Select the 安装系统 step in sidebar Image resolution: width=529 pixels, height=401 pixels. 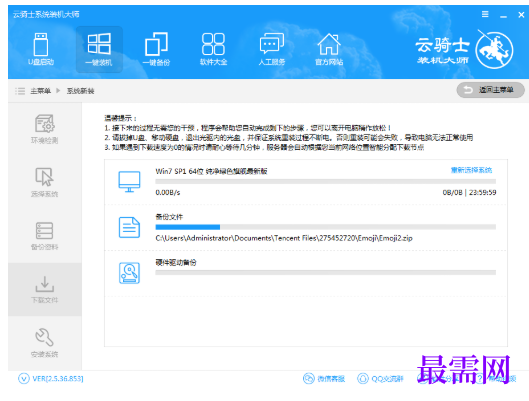point(45,343)
